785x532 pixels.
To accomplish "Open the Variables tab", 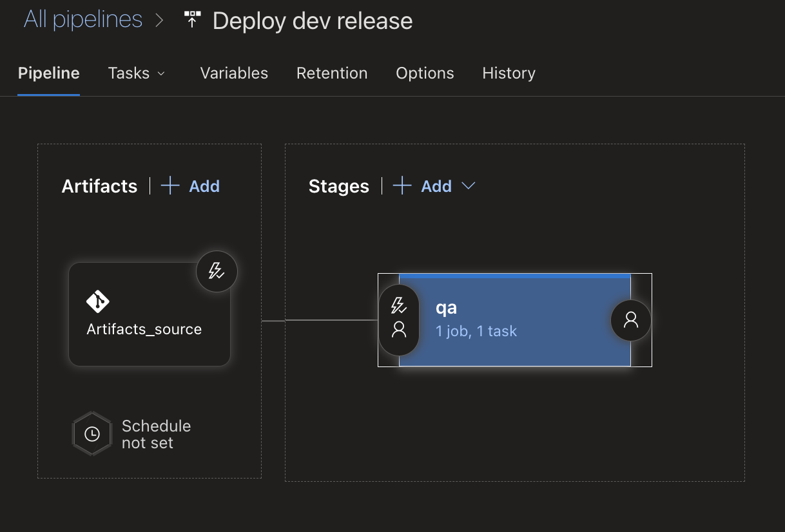I will point(234,73).
